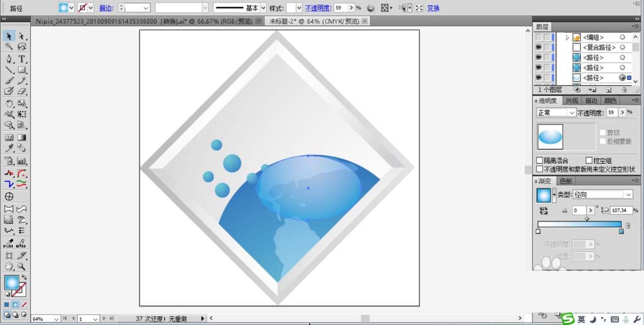Pick the Type tool

coord(21,59)
